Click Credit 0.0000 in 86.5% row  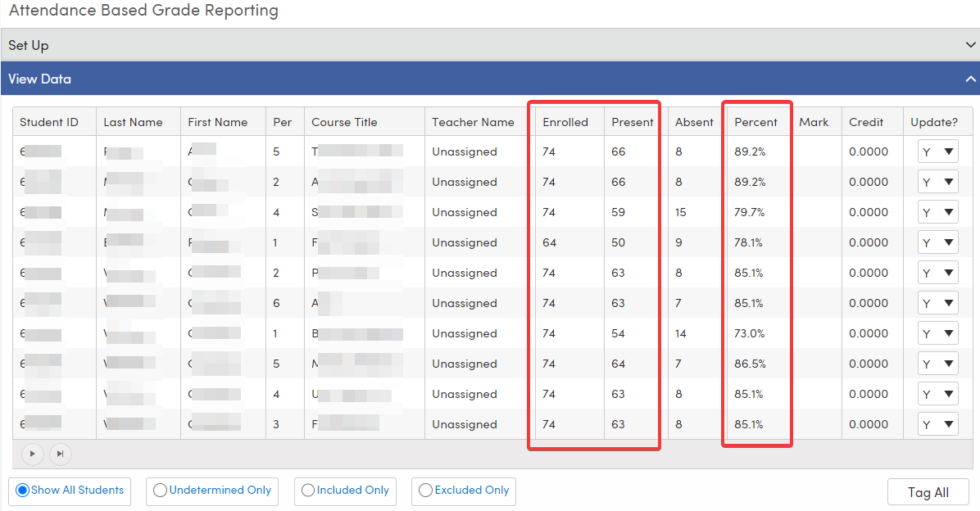coord(868,364)
